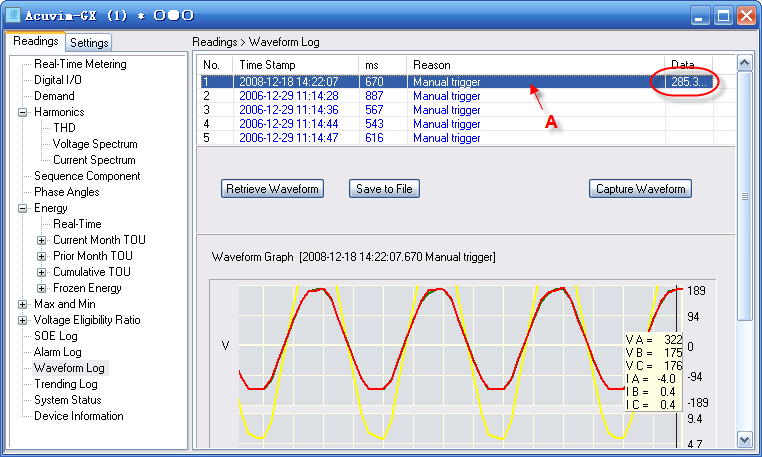Image resolution: width=762 pixels, height=457 pixels.
Task: Click Save to File button
Action: [x=384, y=189]
